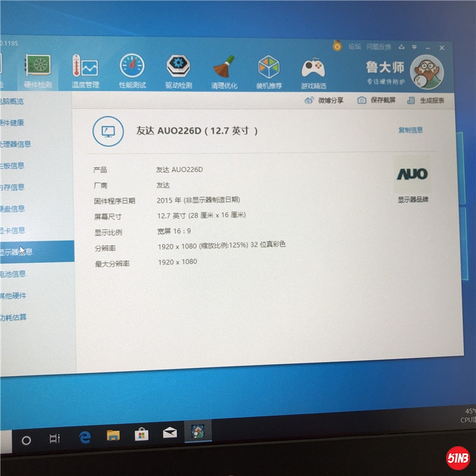This screenshot has height=476, width=476.
Task: Click 最大分辨率 1920 x 1080 value
Action: [177, 262]
